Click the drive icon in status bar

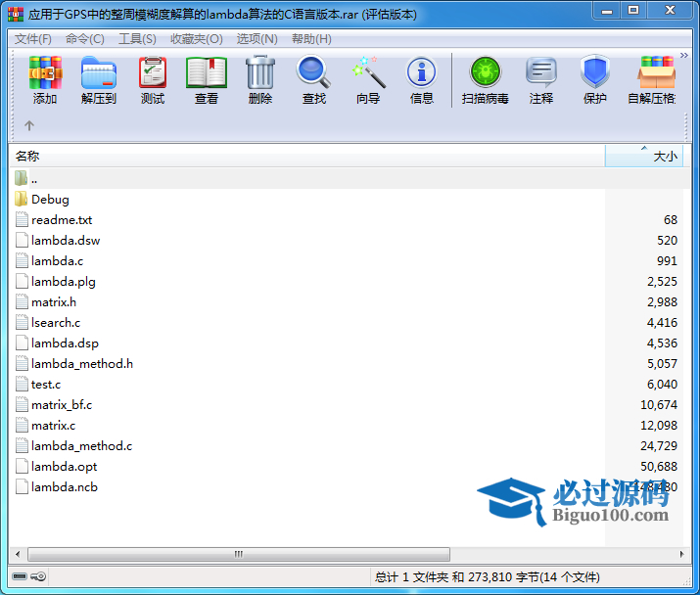(x=20, y=576)
